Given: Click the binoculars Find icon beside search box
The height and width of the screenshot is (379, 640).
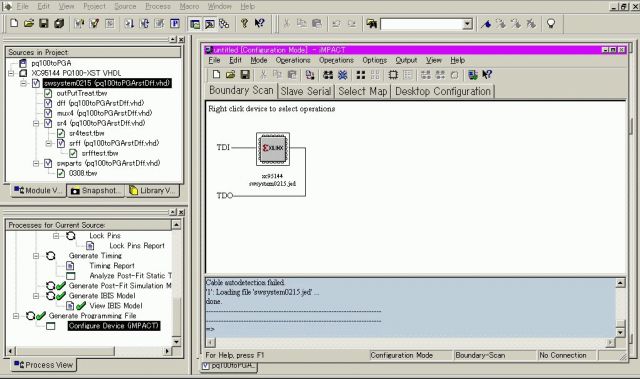Looking at the screenshot, I should 371,24.
